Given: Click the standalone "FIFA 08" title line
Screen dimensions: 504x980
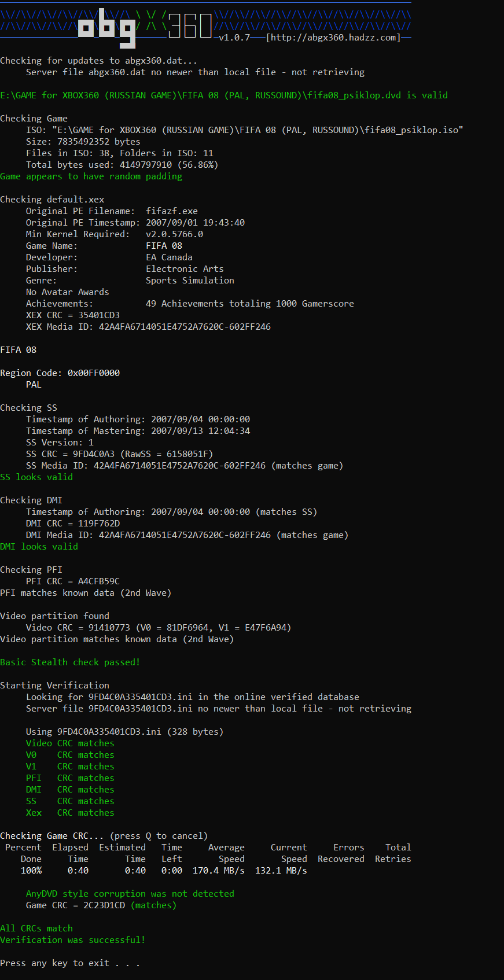Looking at the screenshot, I should click(18, 350).
